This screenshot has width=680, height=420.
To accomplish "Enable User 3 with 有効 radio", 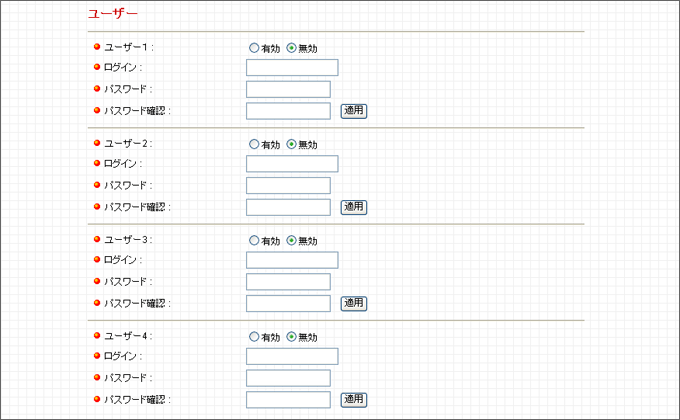I will [x=254, y=240].
